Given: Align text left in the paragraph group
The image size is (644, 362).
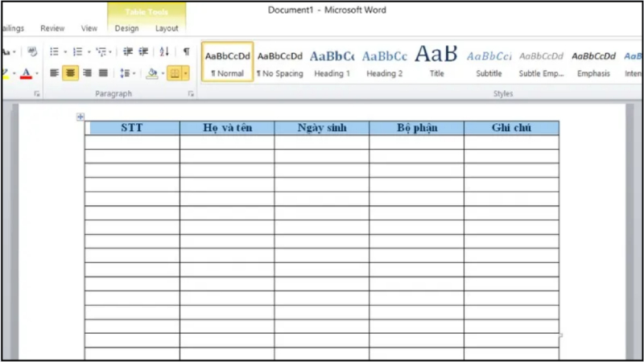Looking at the screenshot, I should [55, 73].
